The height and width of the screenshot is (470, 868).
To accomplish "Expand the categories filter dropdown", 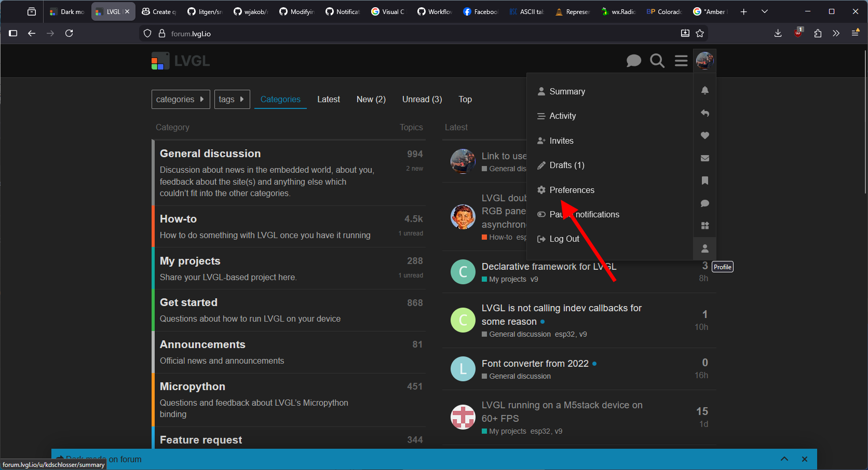I will (181, 99).
